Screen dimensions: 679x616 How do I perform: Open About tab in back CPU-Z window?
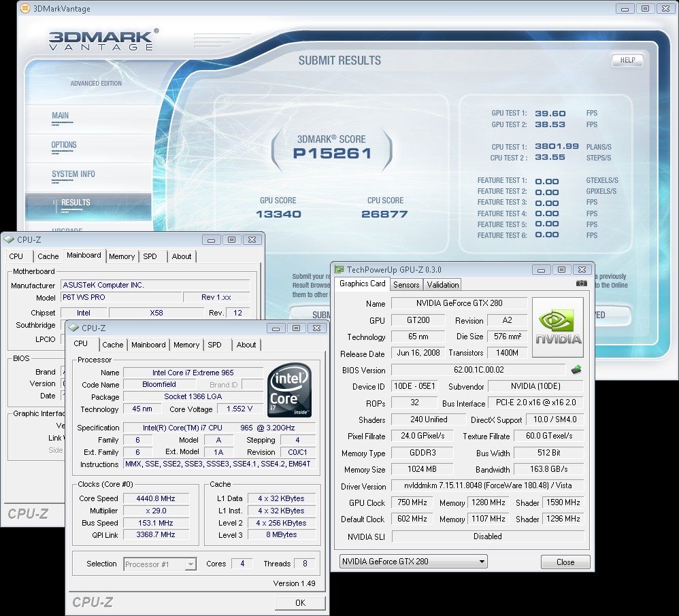(x=182, y=256)
